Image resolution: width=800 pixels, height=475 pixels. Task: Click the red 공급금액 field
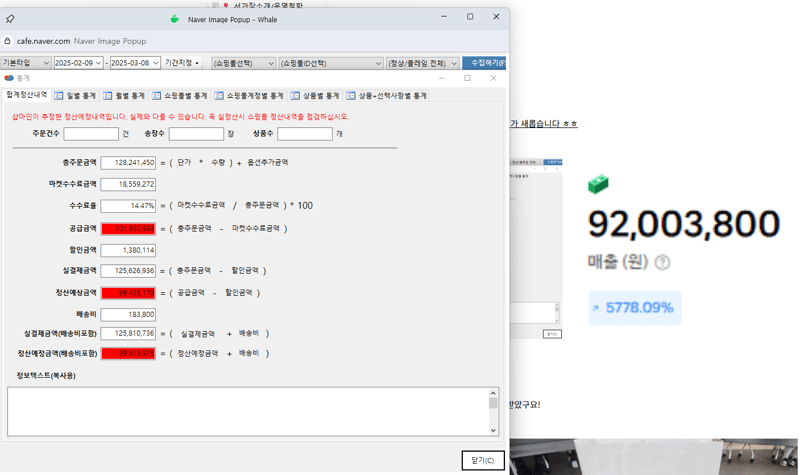coord(128,229)
